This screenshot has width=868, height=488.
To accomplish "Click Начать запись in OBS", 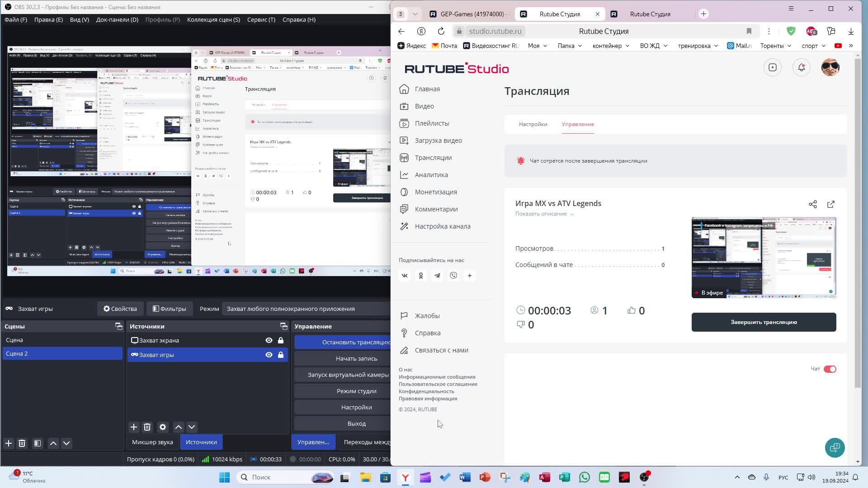I will pos(343,358).
